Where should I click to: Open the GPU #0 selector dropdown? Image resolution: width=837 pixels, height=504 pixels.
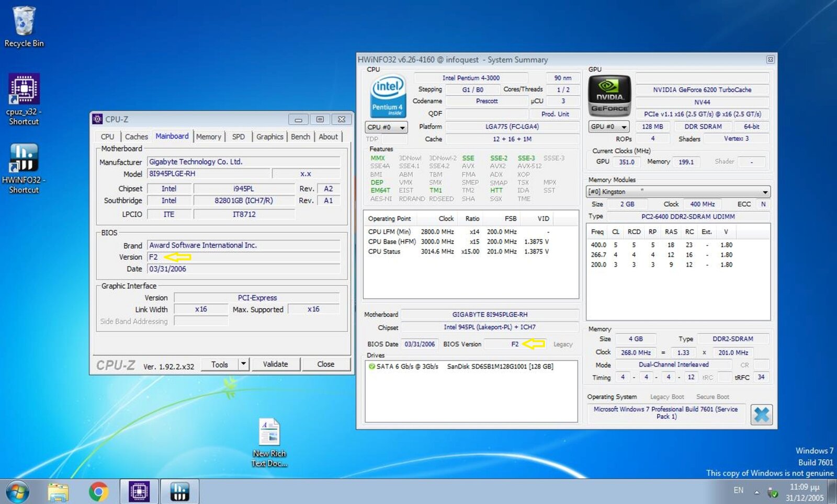pyautogui.click(x=609, y=127)
